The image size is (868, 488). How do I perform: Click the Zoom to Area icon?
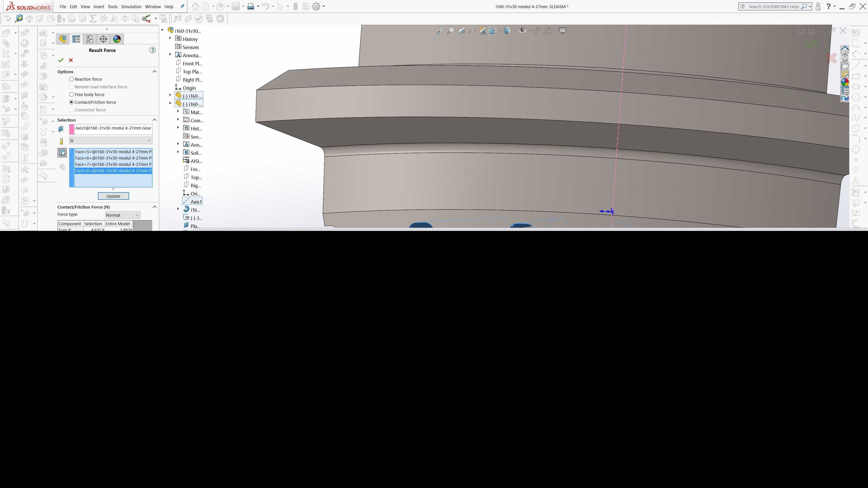pos(451,31)
